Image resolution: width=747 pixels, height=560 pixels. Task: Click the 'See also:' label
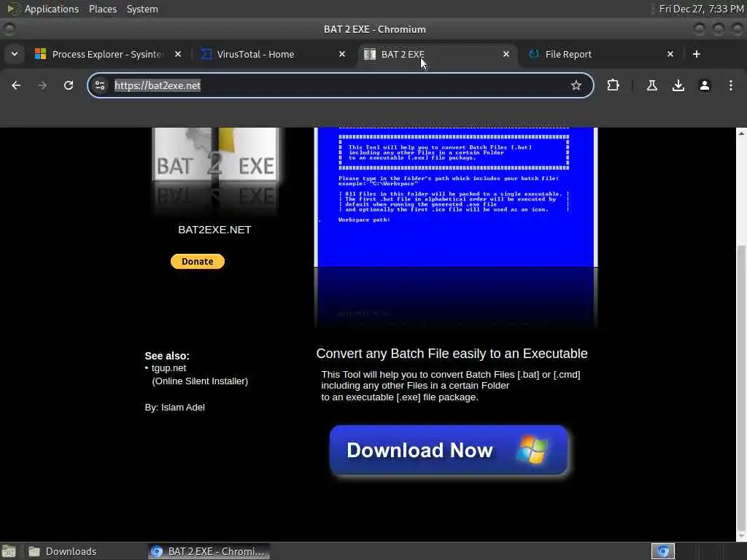(x=167, y=356)
